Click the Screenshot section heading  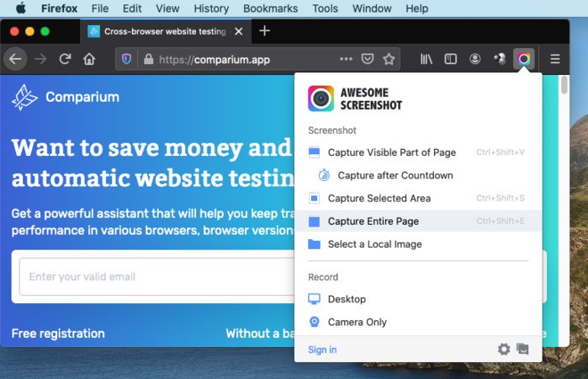(332, 131)
